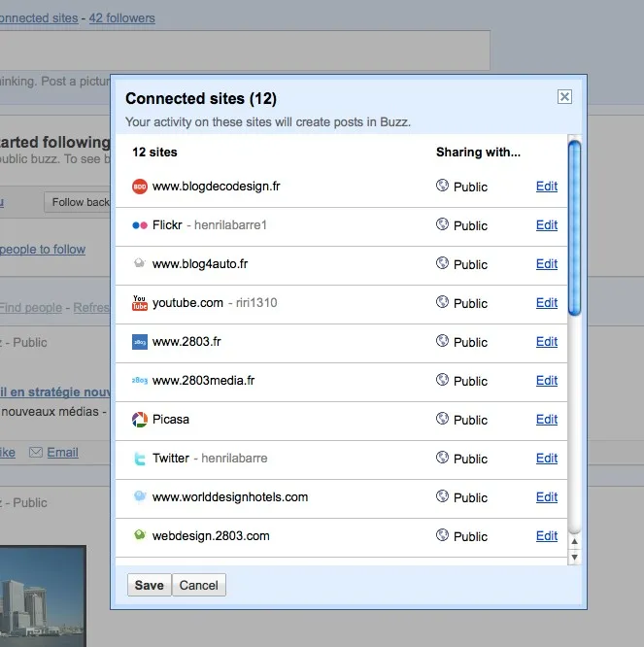This screenshot has width=644, height=647.
Task: Click the blog4auto.fr favicon
Action: (140, 263)
